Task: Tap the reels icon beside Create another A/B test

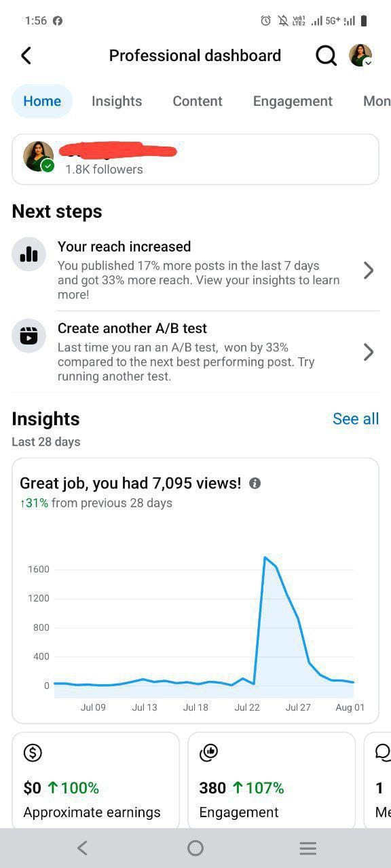Action: click(x=29, y=336)
